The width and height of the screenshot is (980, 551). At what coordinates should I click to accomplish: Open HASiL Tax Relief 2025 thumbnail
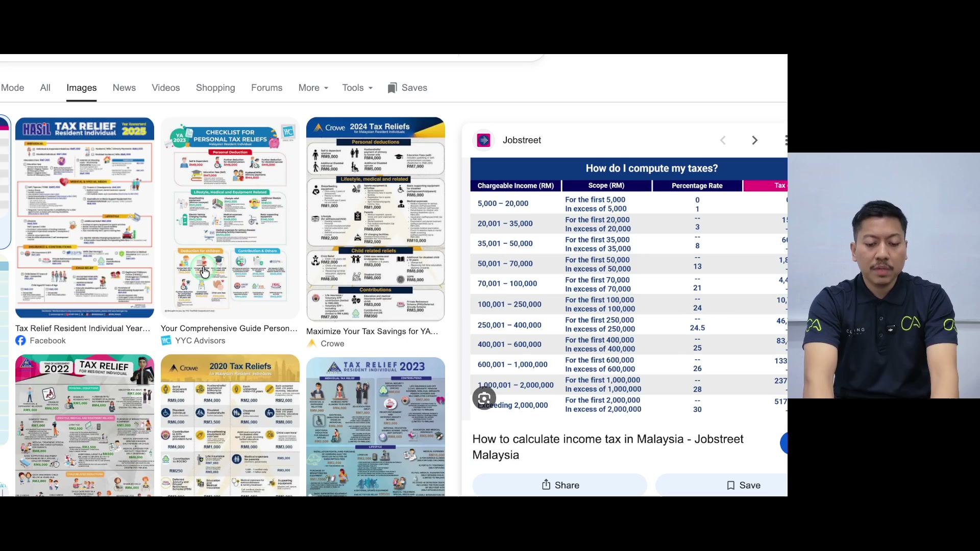pos(85,218)
